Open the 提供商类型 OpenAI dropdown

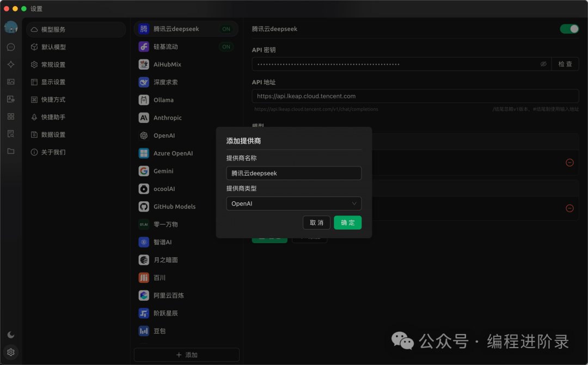293,203
